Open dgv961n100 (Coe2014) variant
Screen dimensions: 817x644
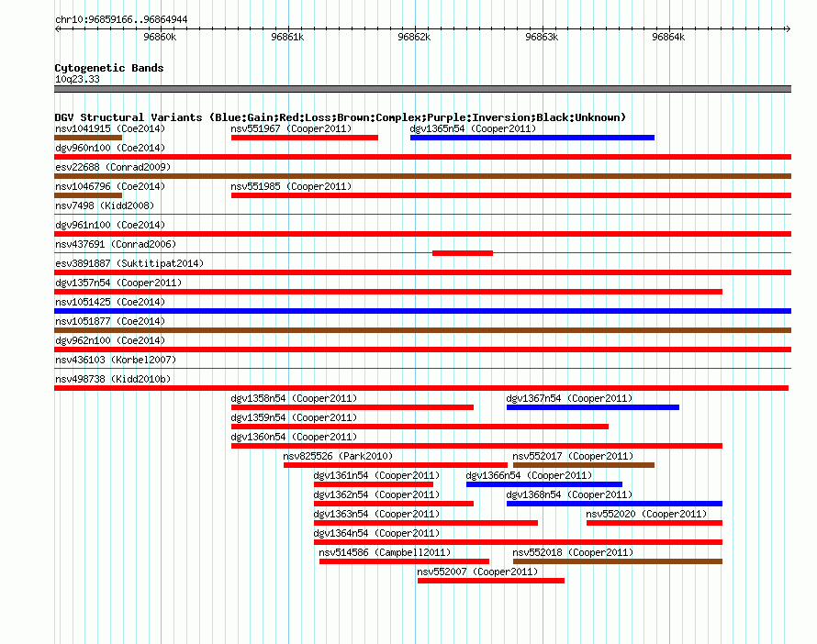[x=110, y=225]
